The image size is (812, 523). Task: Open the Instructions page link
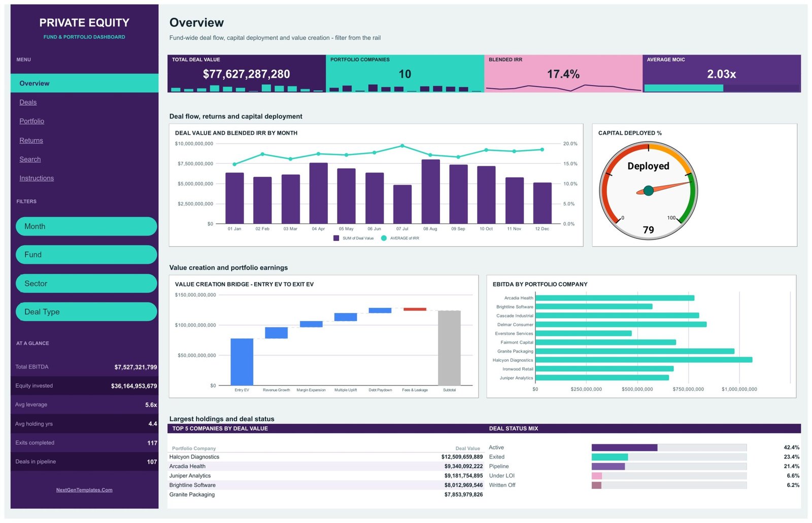pyautogui.click(x=37, y=178)
